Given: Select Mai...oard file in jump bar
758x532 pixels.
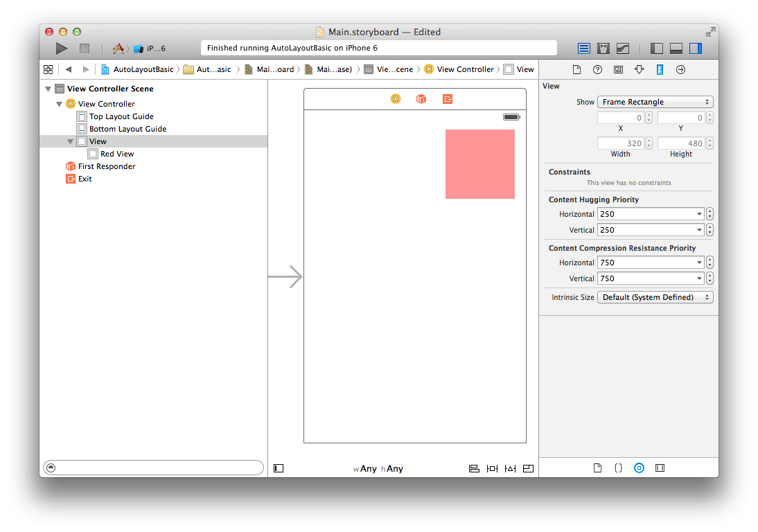Looking at the screenshot, I should 270,69.
